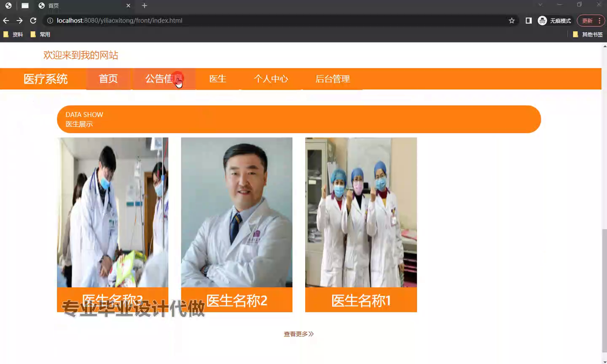Click the 医生名称3 caption label
607x364 pixels.
[x=113, y=300]
